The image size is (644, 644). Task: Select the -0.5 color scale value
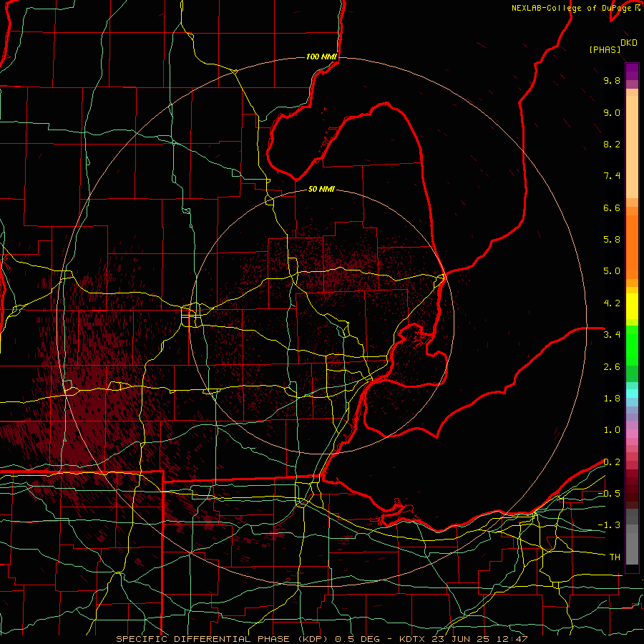click(609, 494)
